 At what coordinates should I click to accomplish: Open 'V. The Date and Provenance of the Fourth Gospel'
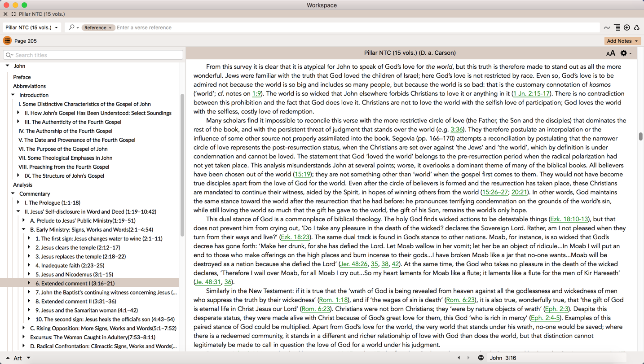tap(77, 140)
